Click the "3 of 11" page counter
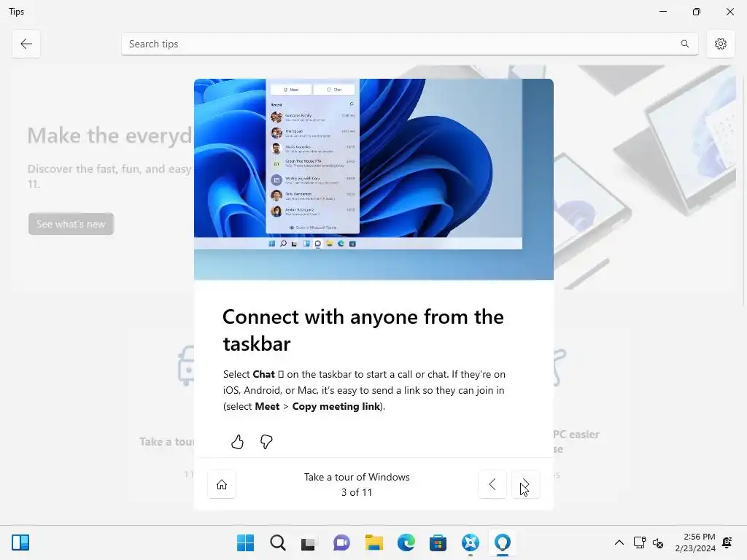The height and width of the screenshot is (560, 747). [356, 492]
